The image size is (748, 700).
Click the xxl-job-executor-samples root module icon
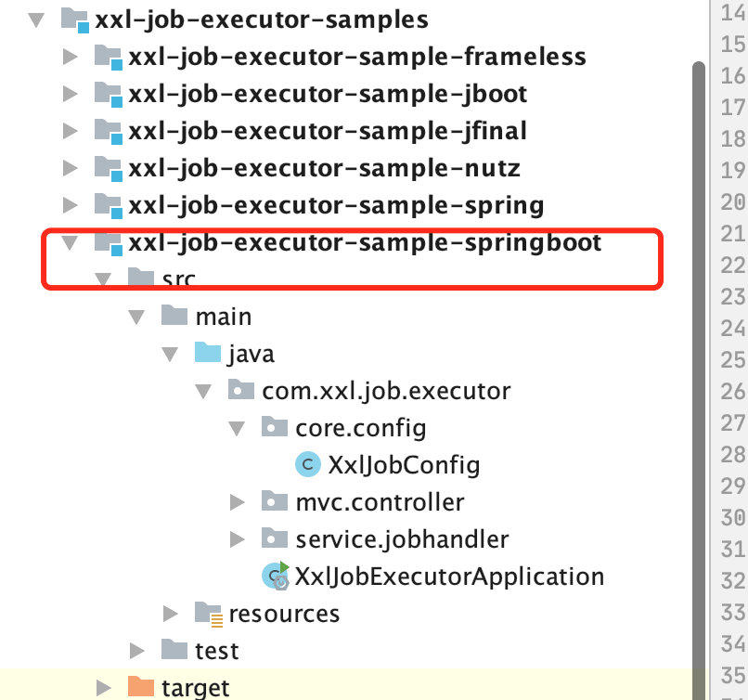[75, 20]
